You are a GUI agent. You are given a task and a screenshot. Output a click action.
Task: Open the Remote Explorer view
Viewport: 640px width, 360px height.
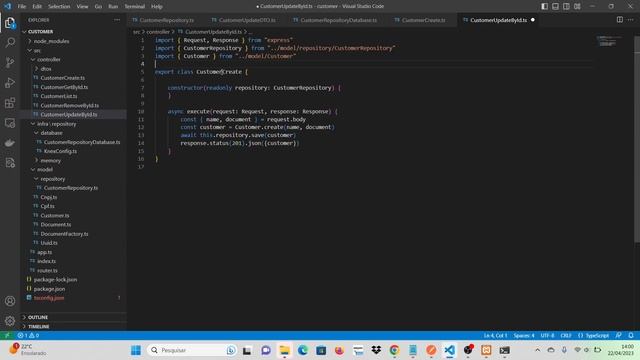10,123
